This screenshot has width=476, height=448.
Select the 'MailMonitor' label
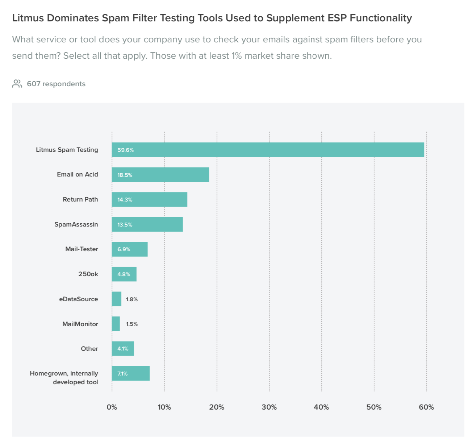(x=80, y=324)
